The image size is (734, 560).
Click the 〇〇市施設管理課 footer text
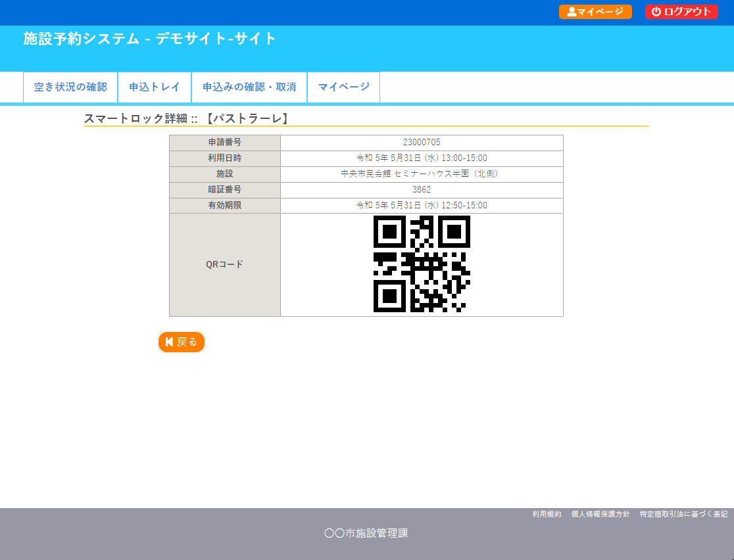click(366, 533)
